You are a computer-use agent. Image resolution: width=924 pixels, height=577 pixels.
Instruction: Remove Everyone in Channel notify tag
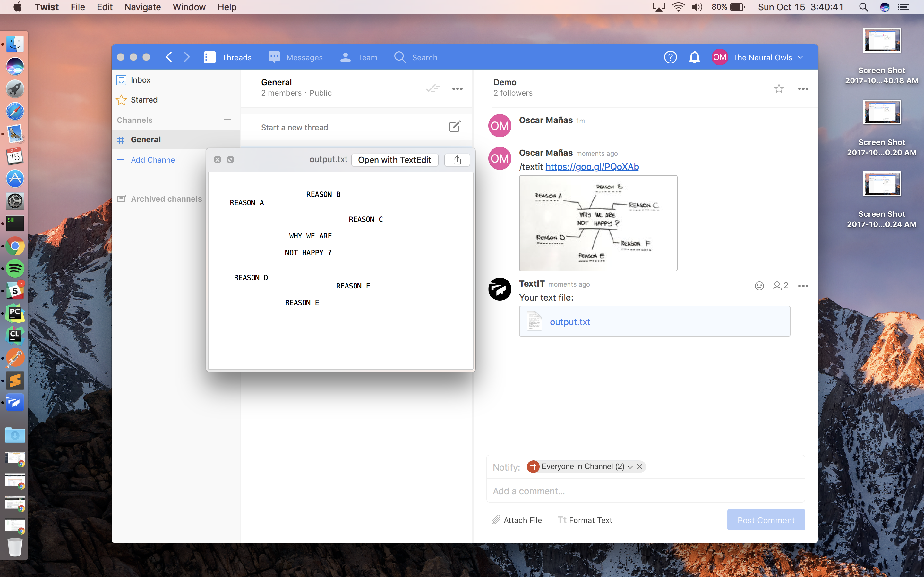(x=639, y=467)
